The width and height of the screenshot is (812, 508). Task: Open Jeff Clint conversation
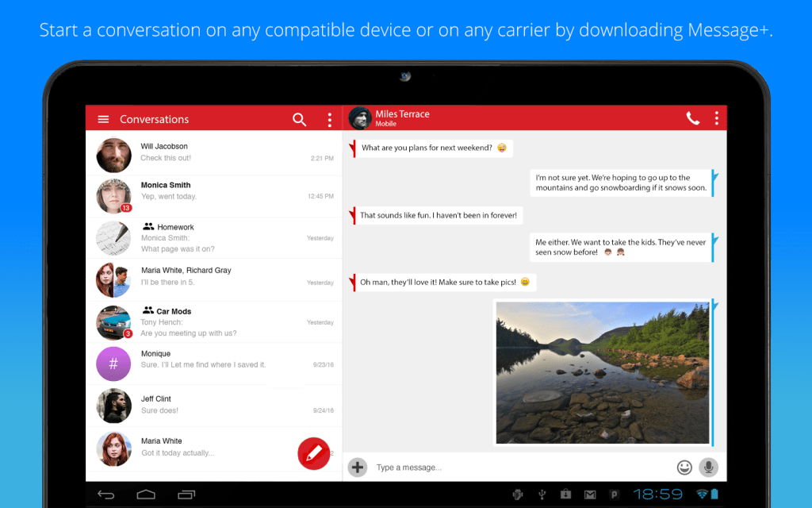(214, 405)
